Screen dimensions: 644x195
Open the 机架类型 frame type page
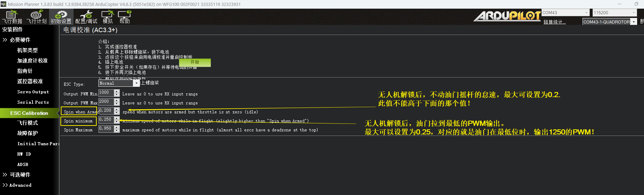pos(27,50)
